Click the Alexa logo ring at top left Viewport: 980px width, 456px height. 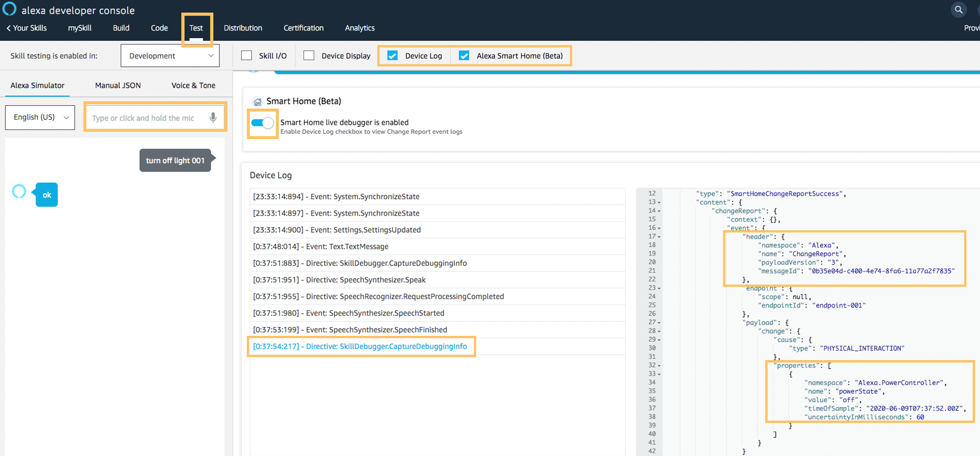9,9
